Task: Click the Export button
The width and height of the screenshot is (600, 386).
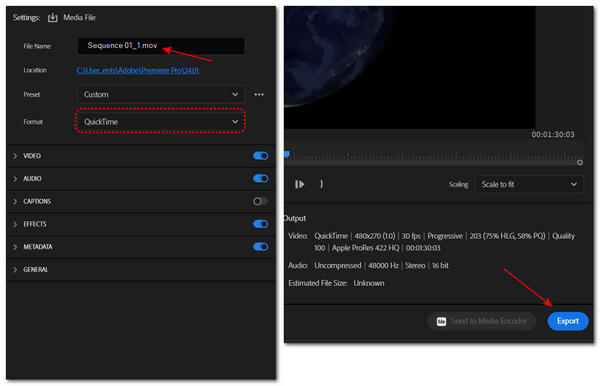Action: [x=568, y=321]
